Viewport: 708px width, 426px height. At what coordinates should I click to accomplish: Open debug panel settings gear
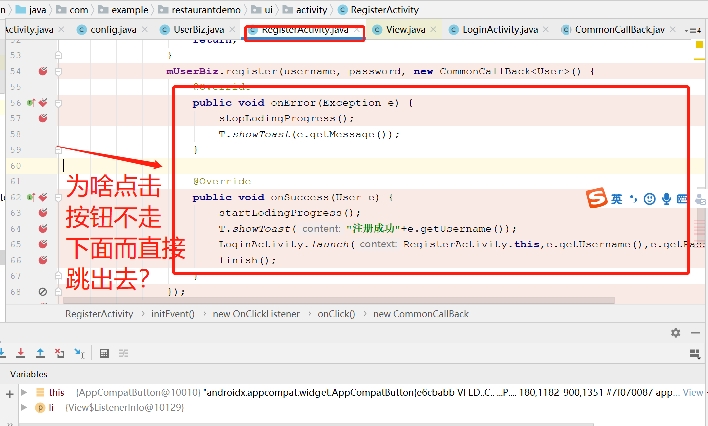(675, 333)
